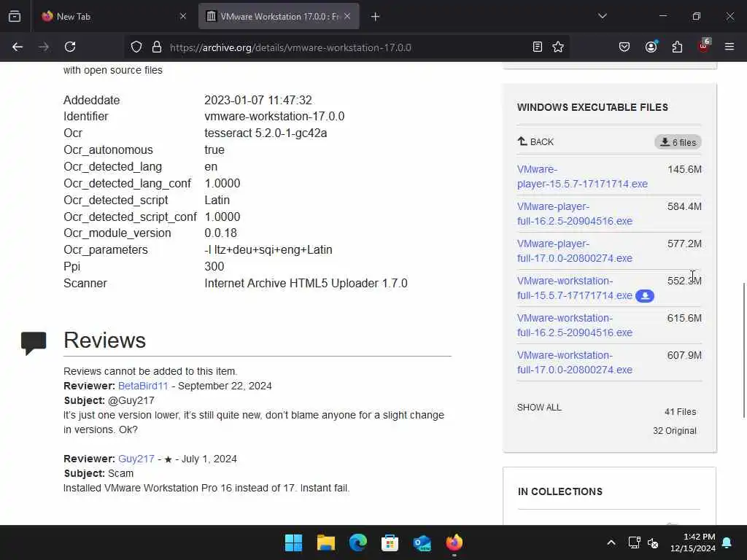The width and height of the screenshot is (747, 560).
Task: Open the tracking protection shield icon
Action: [136, 47]
